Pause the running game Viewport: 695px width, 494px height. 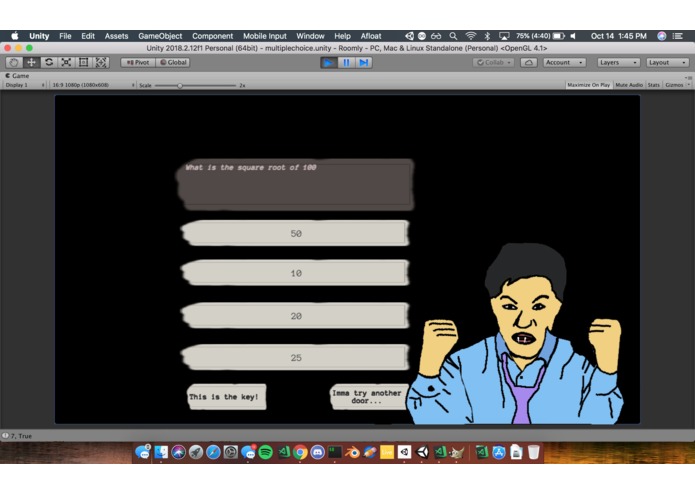(346, 62)
